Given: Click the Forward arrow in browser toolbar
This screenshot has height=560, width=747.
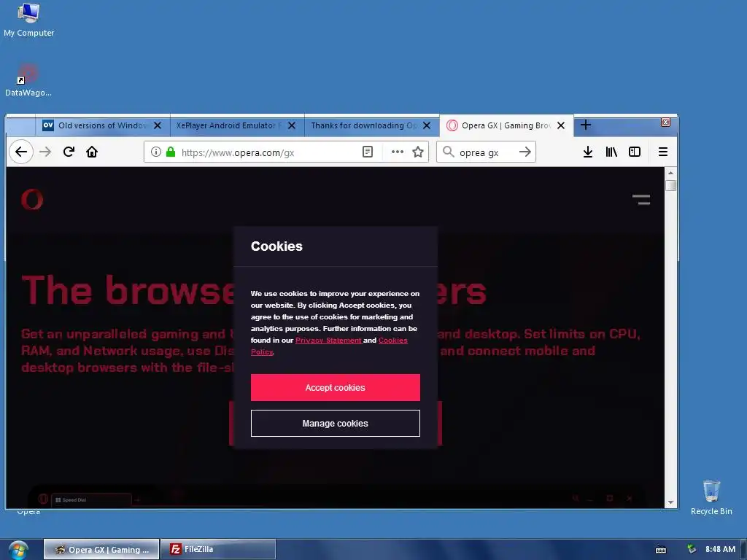Looking at the screenshot, I should 45,152.
